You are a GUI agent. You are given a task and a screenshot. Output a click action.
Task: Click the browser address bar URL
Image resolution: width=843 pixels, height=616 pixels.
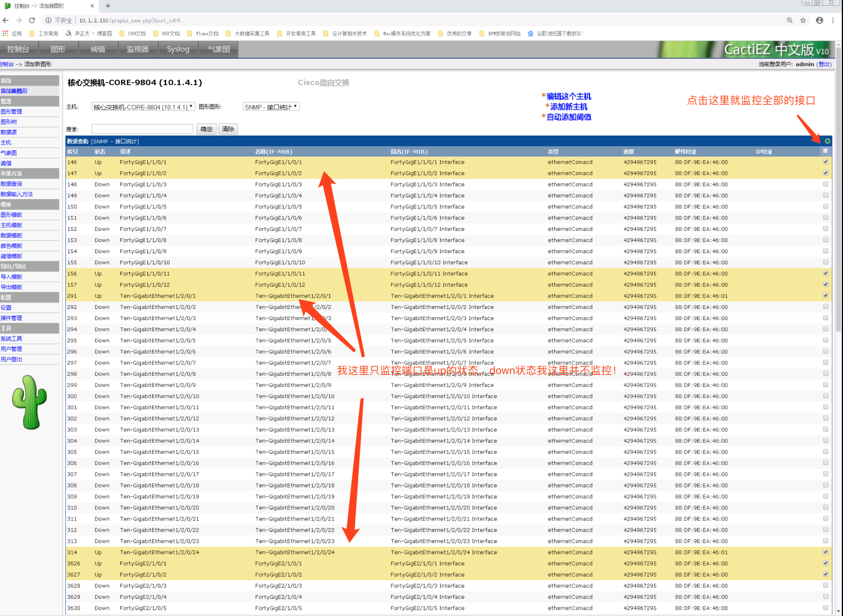click(x=130, y=20)
